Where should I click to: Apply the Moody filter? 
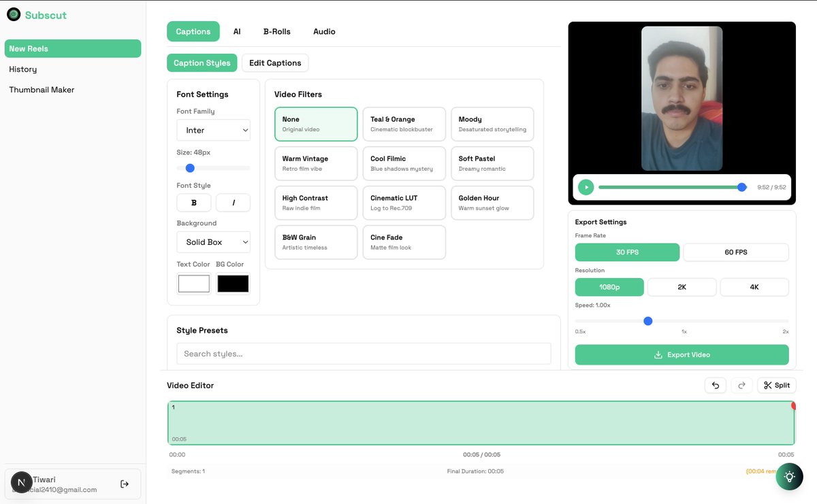click(492, 124)
